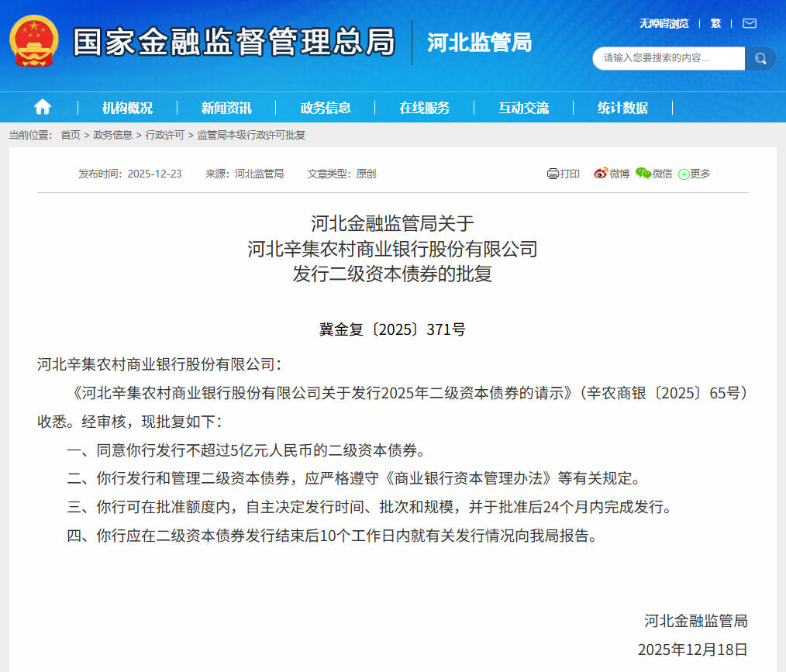Share via the 微信 WeChat icon

(643, 174)
